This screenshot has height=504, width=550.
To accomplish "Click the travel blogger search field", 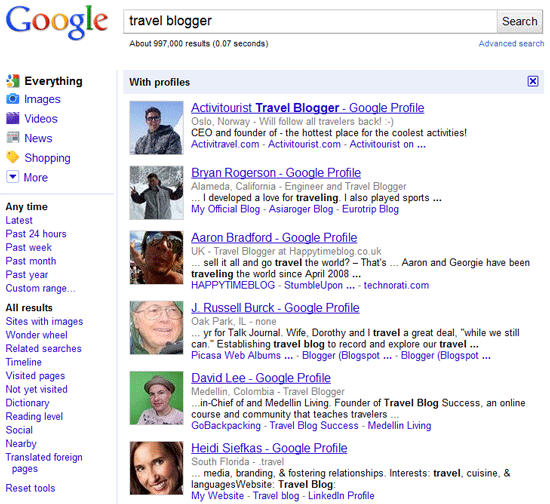I will 310,21.
